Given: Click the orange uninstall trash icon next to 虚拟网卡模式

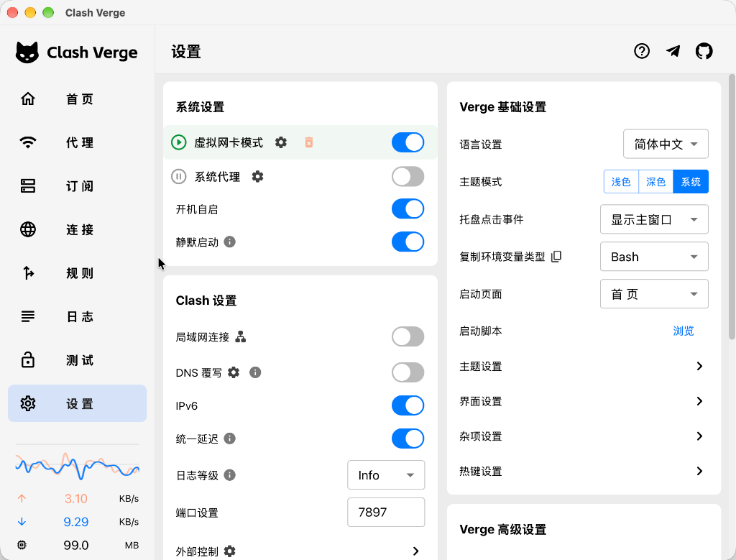Looking at the screenshot, I should (309, 142).
